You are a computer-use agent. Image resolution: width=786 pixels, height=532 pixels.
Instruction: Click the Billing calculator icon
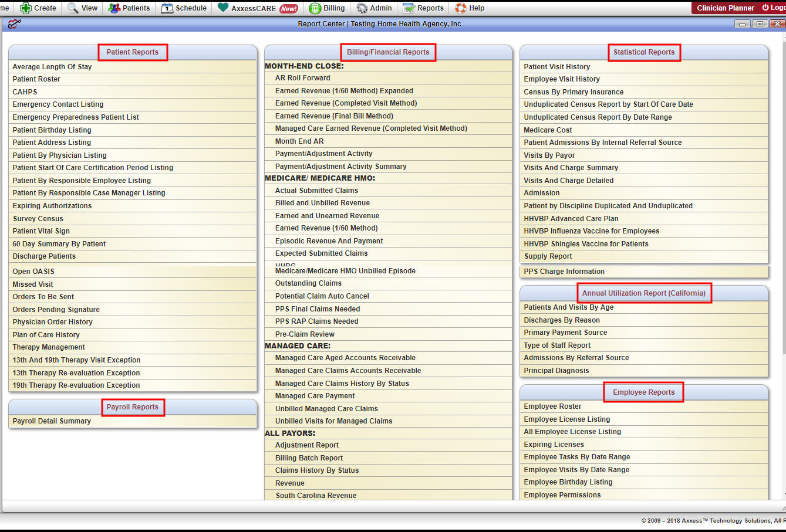coord(315,8)
